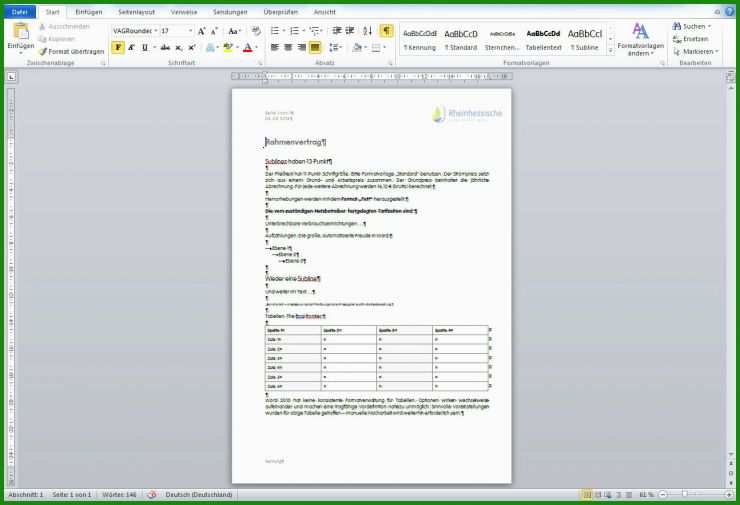
Task: Open the font name VAGRounded dropdown
Action: (x=156, y=31)
